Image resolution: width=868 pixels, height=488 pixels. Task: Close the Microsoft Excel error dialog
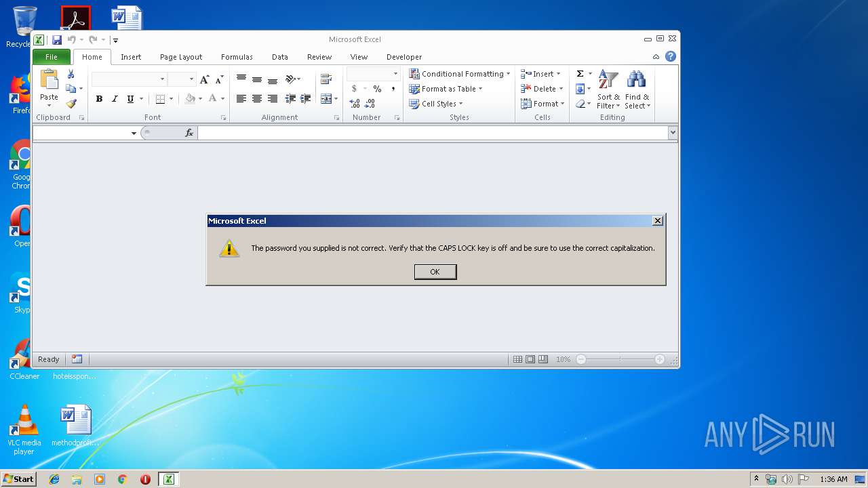click(657, 221)
